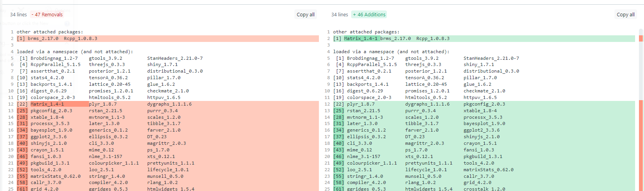The height and width of the screenshot is (191, 644).
Task: Click posterior_1.2.1 in the additions pane
Action: coord(426,71)
